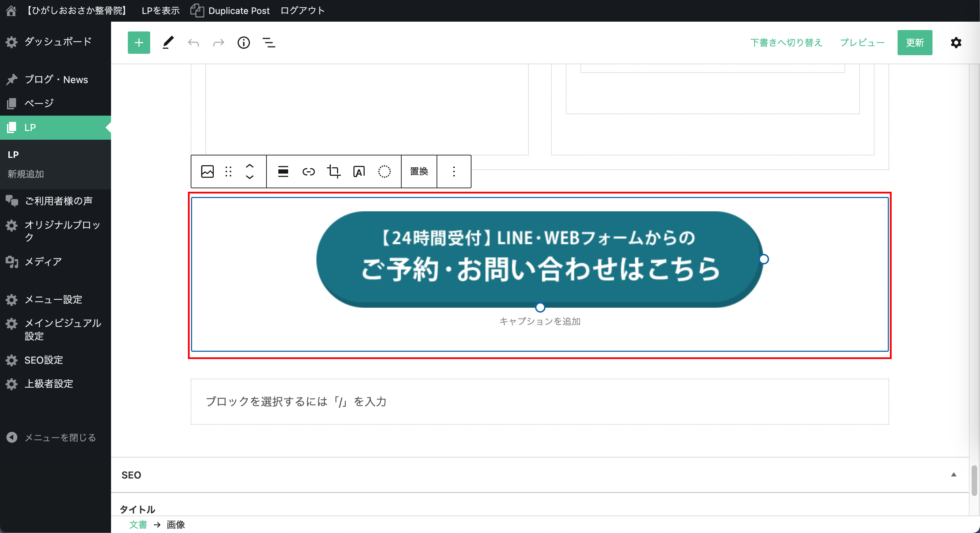Click the image block type icon
Viewport: 980px width, 533px height.
pyautogui.click(x=207, y=171)
